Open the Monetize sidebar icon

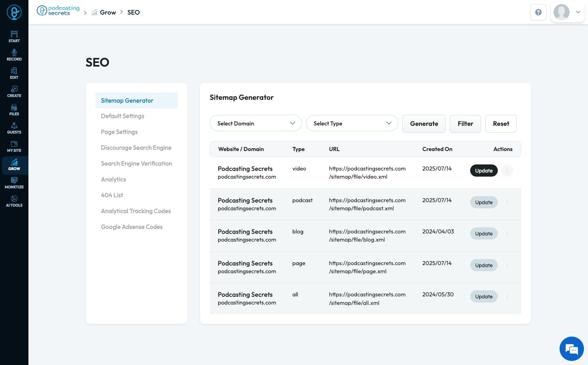click(14, 183)
